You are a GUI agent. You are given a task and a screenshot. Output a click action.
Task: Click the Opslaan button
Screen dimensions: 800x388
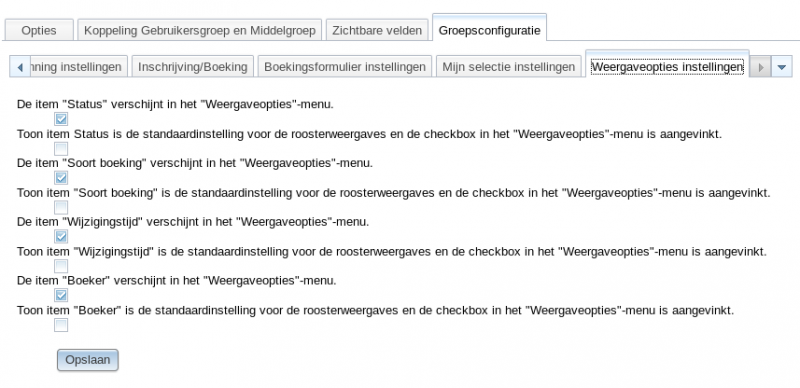[x=88, y=360]
